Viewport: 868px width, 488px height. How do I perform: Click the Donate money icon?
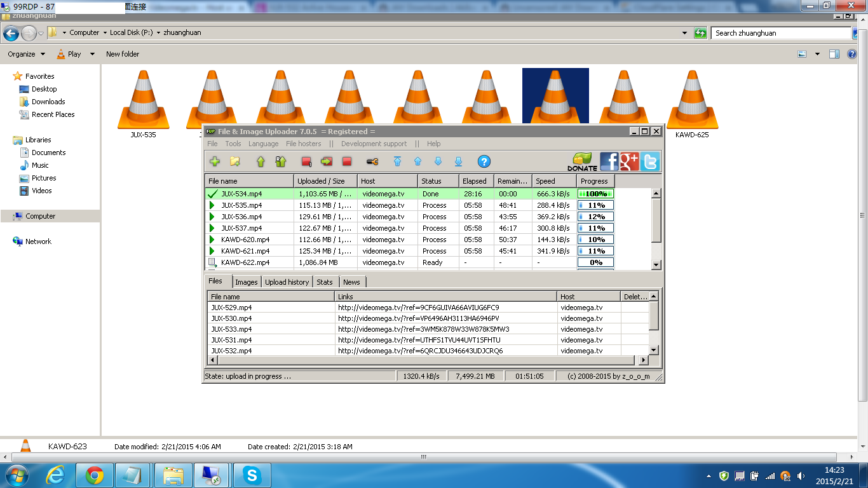pyautogui.click(x=582, y=161)
